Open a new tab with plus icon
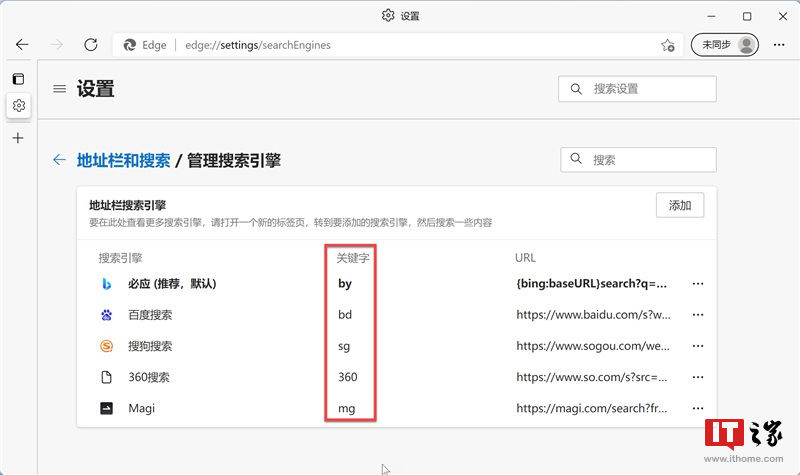 18,138
